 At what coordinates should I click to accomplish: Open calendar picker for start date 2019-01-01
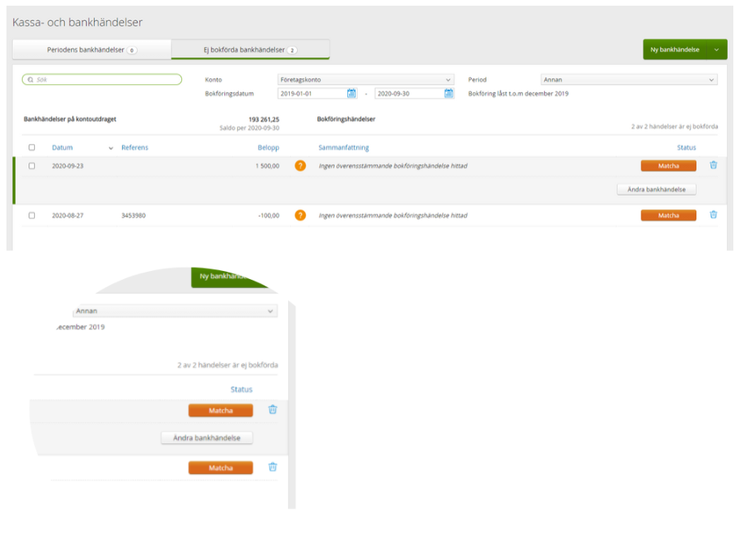[351, 94]
